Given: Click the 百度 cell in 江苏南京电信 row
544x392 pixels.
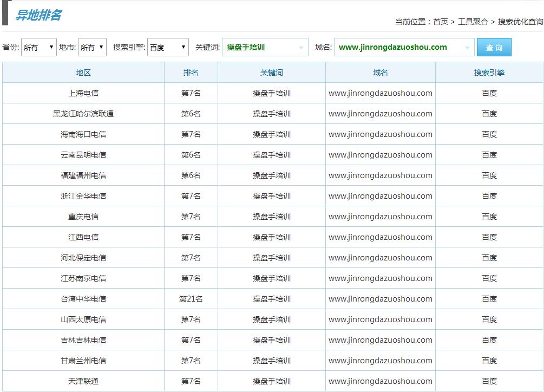Looking at the screenshot, I should 489,278.
